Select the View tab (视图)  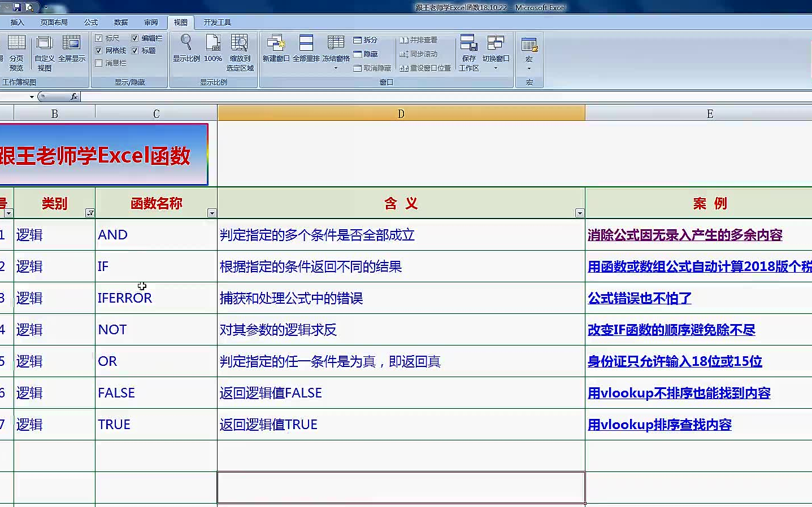[x=181, y=23]
